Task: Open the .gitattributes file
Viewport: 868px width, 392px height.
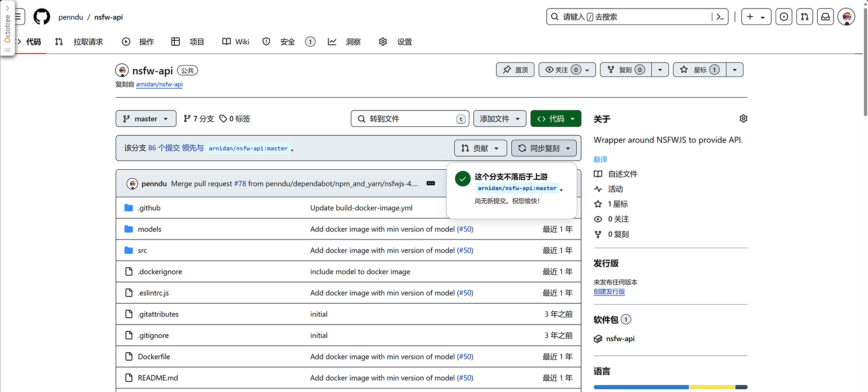Action: [x=158, y=314]
